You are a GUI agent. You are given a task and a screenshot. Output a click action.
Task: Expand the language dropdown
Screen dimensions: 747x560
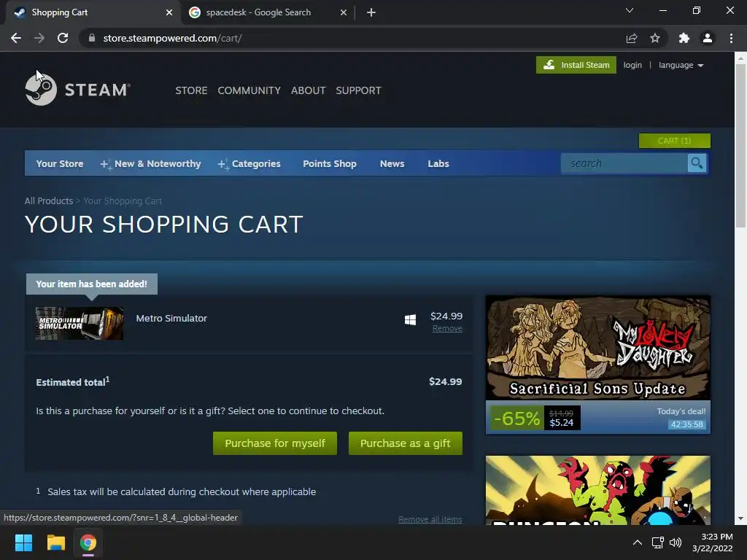(681, 65)
